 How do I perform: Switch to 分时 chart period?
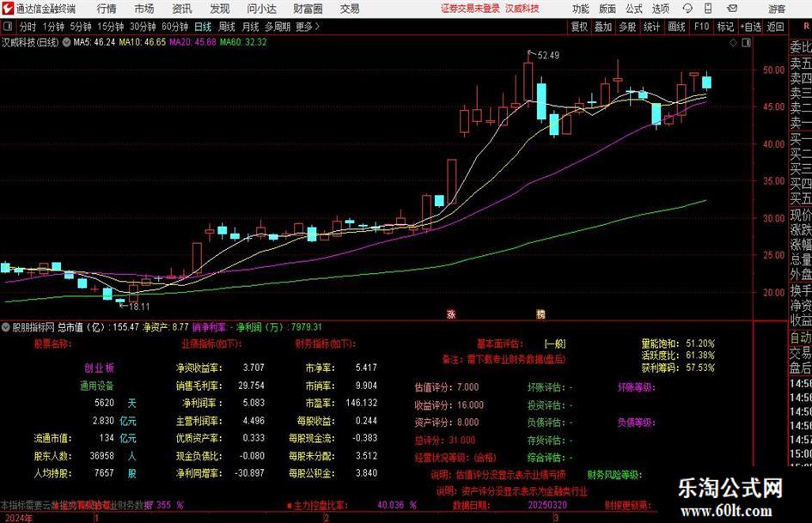pyautogui.click(x=27, y=27)
